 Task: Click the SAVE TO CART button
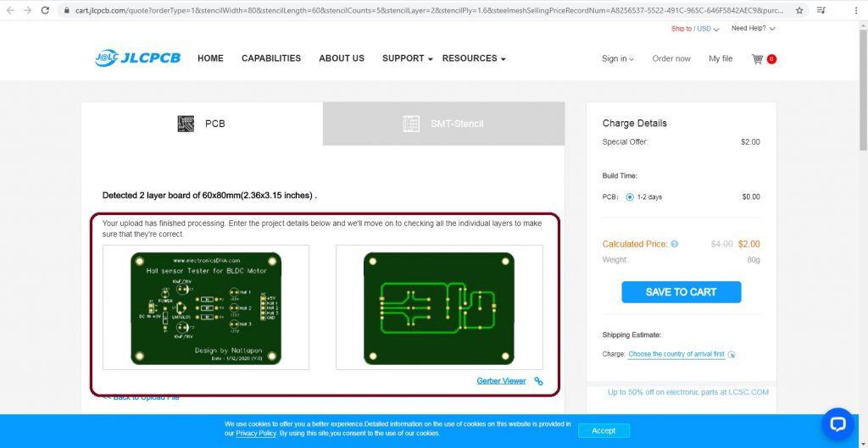(x=681, y=292)
